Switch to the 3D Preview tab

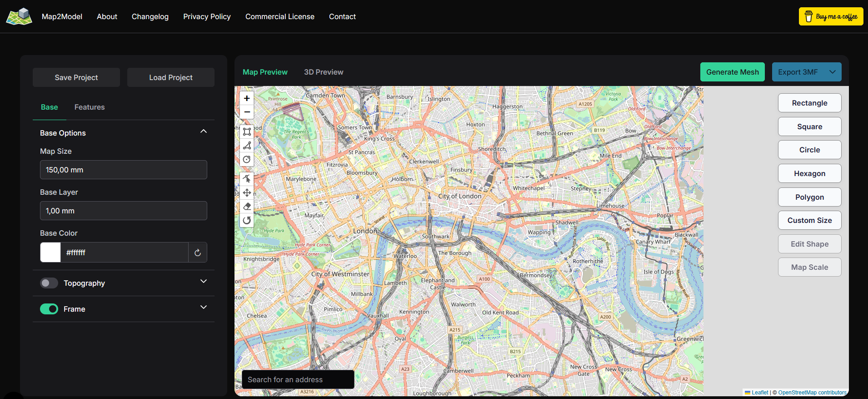point(324,72)
